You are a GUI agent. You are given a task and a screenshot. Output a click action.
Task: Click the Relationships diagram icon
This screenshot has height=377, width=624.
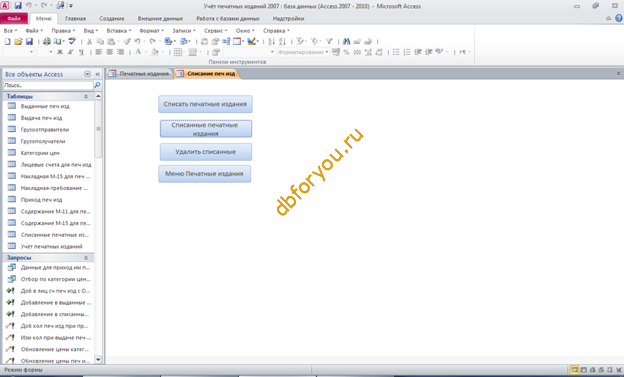(x=226, y=41)
